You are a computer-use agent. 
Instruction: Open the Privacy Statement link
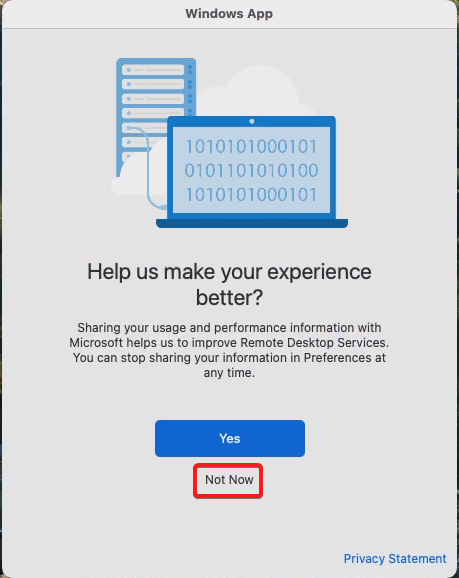[x=395, y=558]
